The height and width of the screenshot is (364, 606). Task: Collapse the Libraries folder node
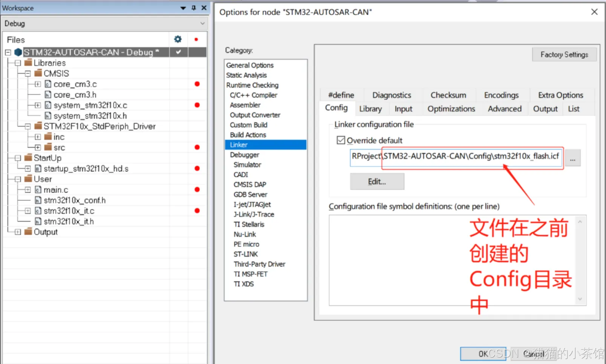pyautogui.click(x=18, y=63)
